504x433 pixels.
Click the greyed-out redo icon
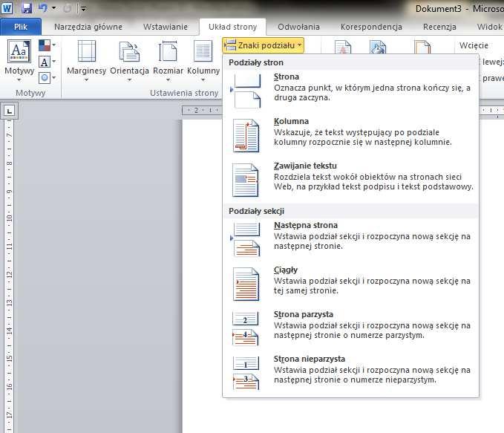point(68,8)
